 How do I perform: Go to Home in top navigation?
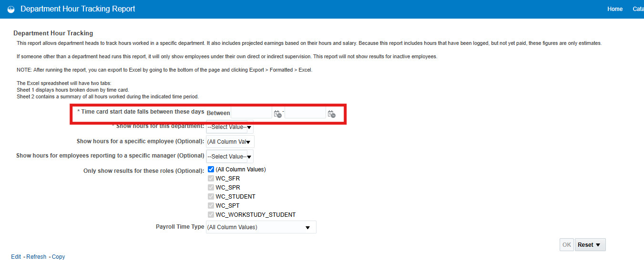(615, 9)
